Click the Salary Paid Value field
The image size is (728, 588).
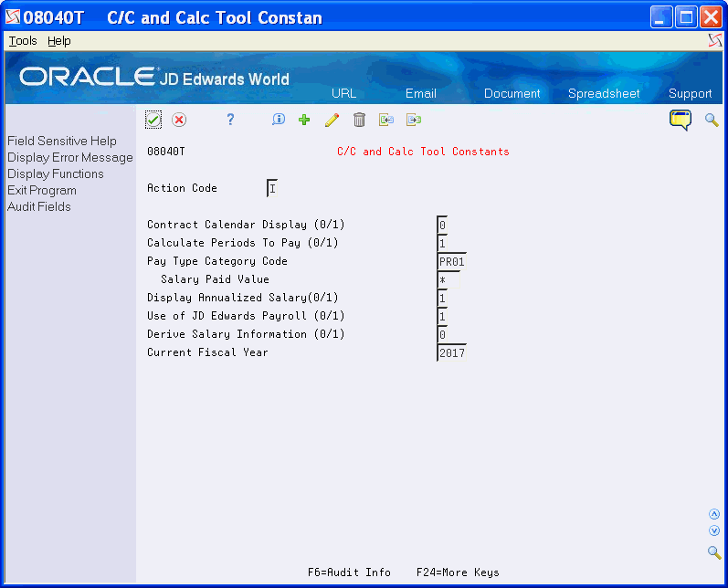click(x=449, y=279)
